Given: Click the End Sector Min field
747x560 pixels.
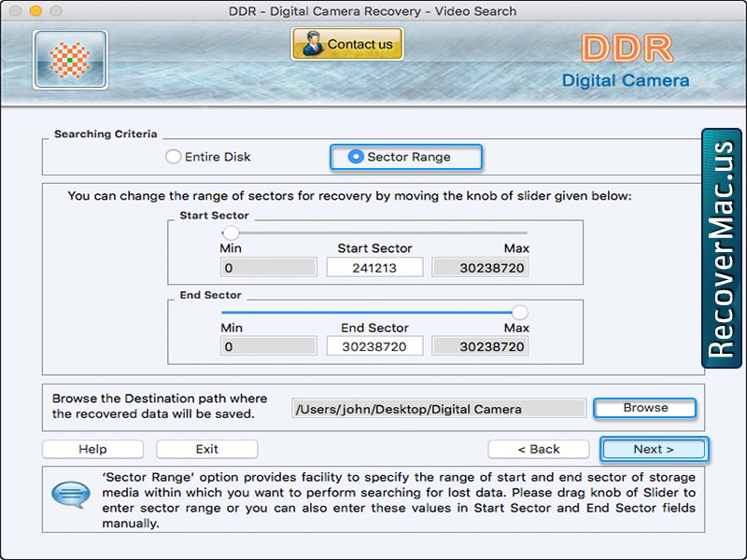Looking at the screenshot, I should point(268,346).
